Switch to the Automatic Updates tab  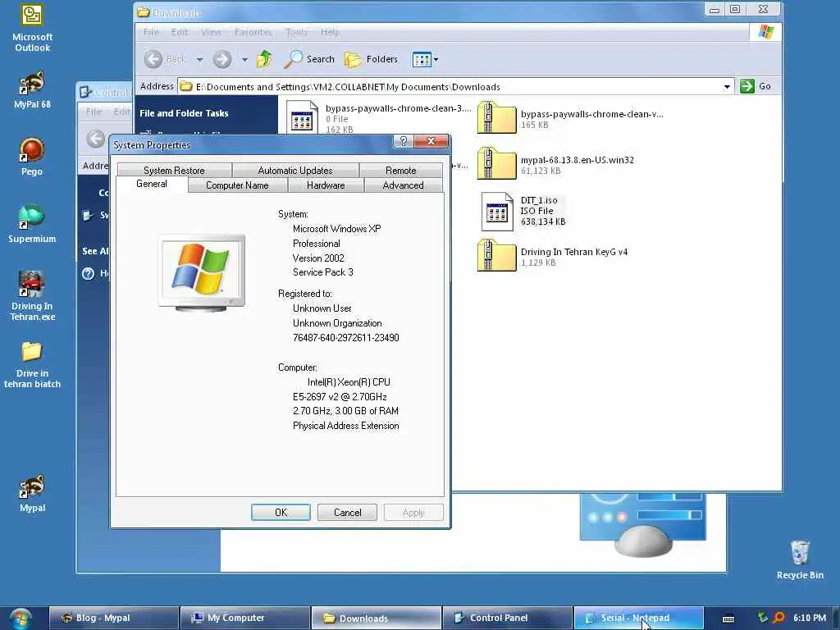(295, 171)
